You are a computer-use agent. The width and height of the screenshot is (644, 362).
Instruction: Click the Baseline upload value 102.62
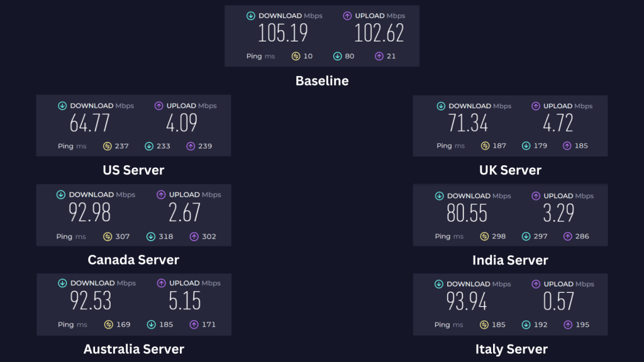pos(379,33)
